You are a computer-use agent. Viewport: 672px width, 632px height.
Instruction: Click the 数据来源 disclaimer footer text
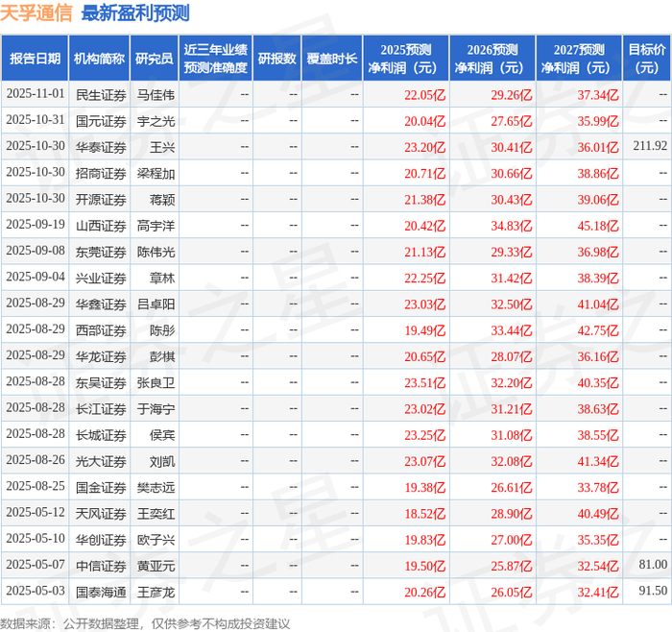145,624
